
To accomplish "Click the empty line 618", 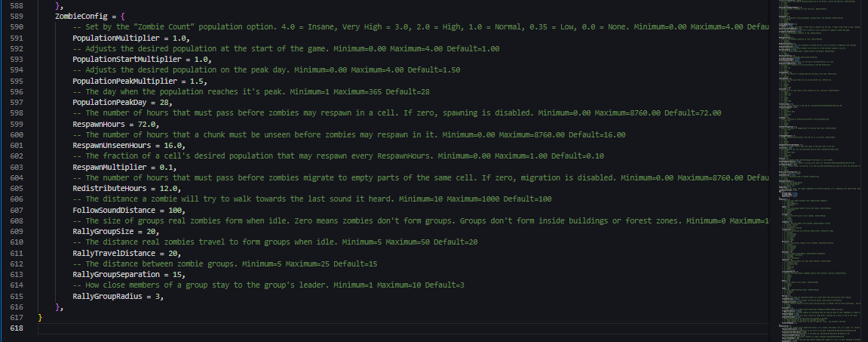I will pyautogui.click(x=403, y=328).
